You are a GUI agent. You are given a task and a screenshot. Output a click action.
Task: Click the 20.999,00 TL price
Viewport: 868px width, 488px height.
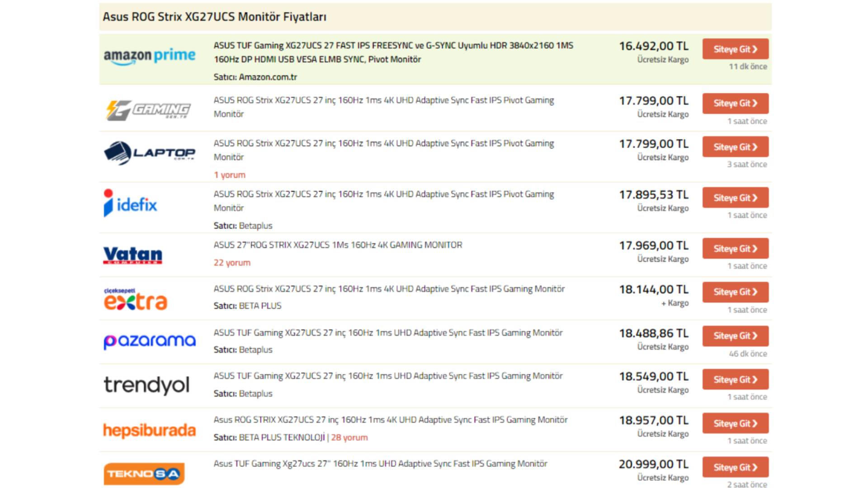[654, 464]
